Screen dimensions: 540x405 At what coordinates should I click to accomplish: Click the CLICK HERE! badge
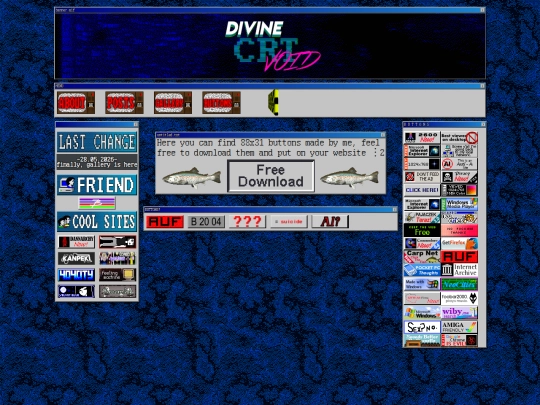422,190
